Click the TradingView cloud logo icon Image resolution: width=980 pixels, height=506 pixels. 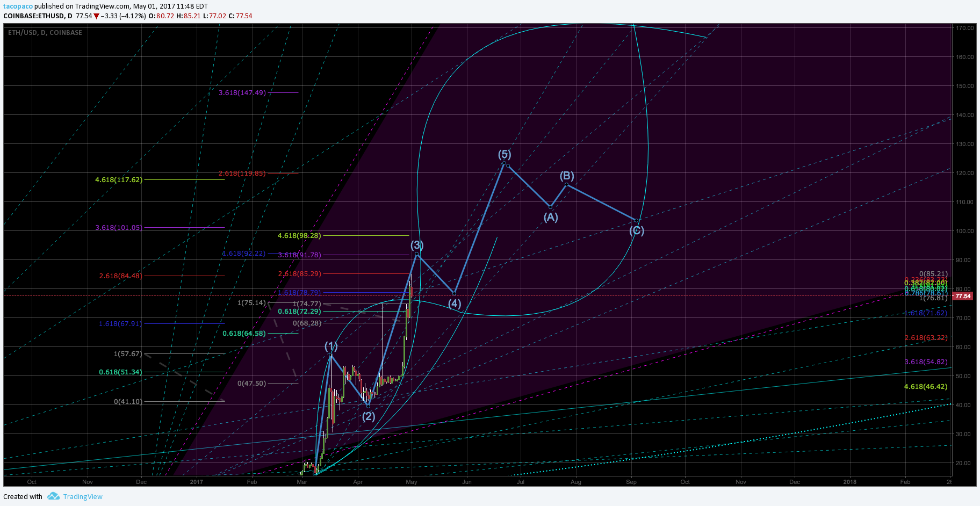(x=53, y=496)
